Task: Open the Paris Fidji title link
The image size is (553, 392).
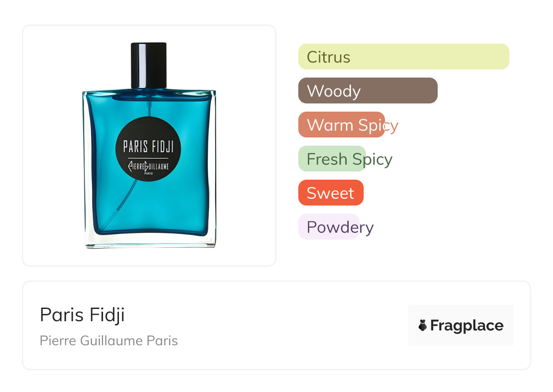Action: [82, 314]
